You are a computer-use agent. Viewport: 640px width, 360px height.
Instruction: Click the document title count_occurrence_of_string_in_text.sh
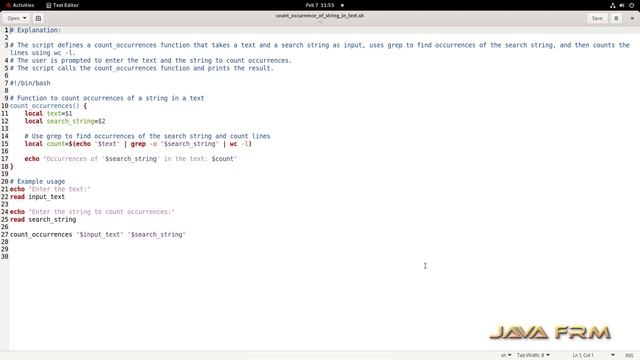320,16
